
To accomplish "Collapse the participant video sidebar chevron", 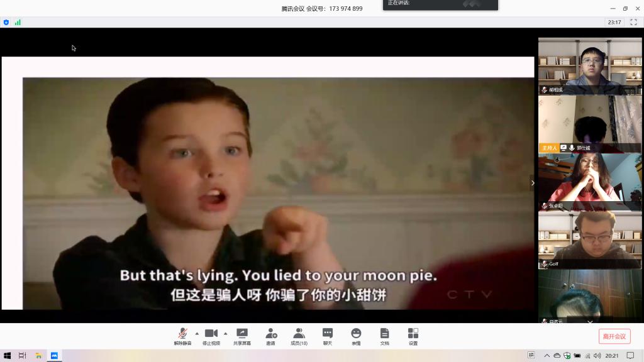I will (533, 183).
